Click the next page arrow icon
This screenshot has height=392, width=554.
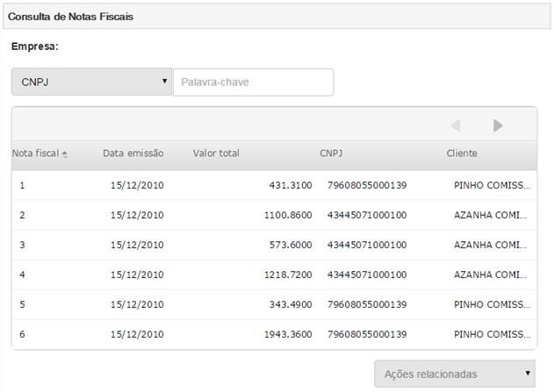pos(498,125)
